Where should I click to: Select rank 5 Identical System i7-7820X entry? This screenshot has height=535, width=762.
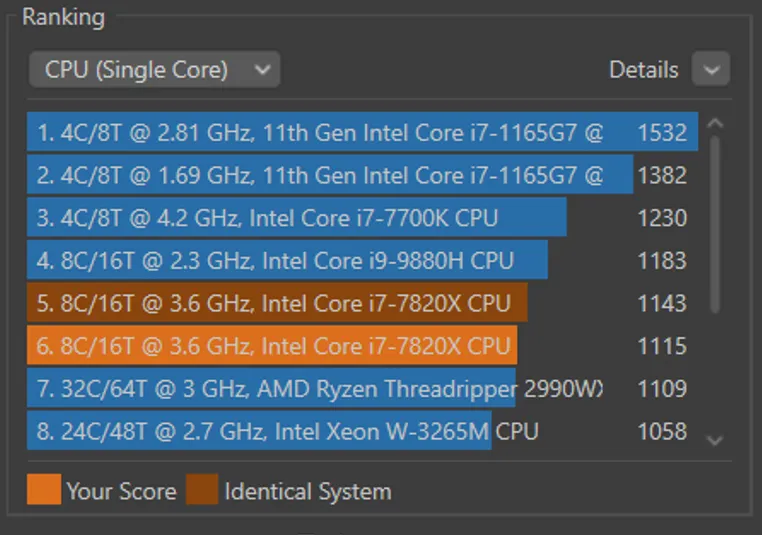(273, 303)
